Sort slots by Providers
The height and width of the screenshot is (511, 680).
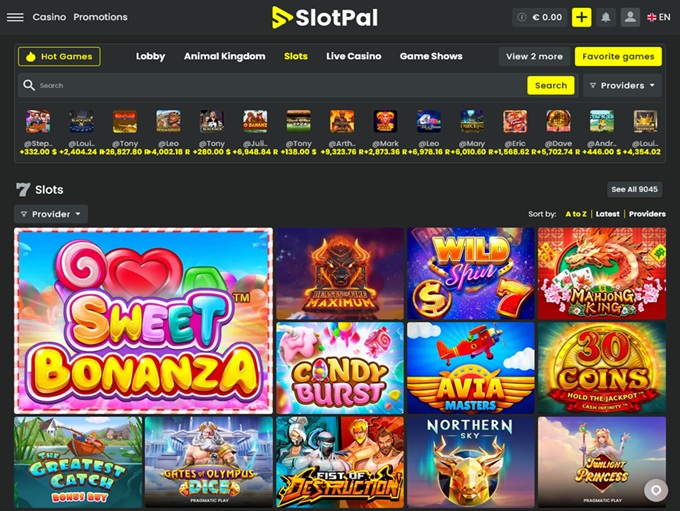(x=647, y=214)
